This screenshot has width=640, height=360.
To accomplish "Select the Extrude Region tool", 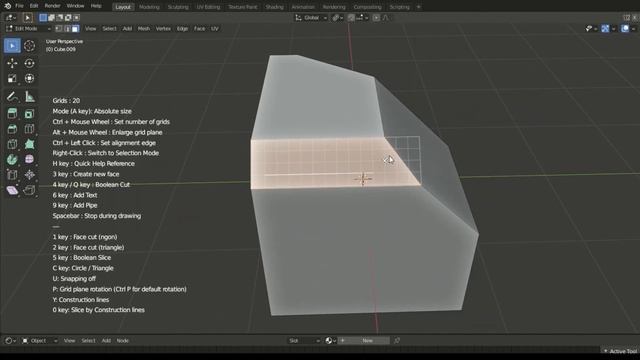I will [12, 113].
